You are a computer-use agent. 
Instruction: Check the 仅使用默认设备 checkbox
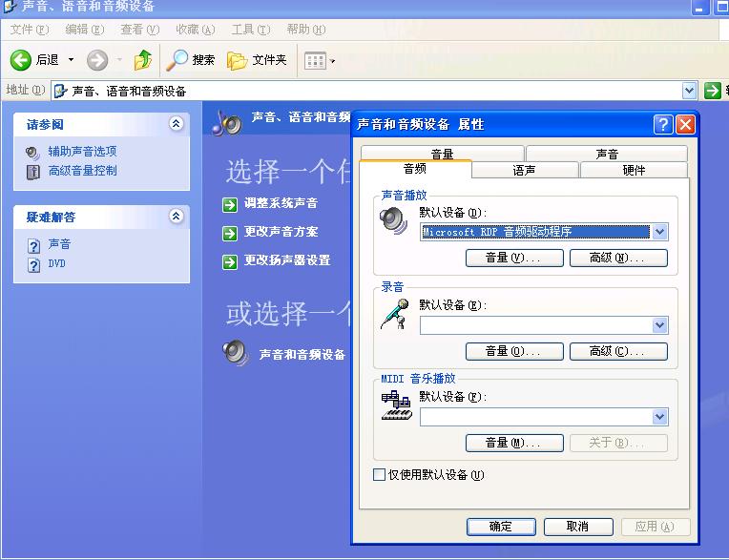coord(379,474)
